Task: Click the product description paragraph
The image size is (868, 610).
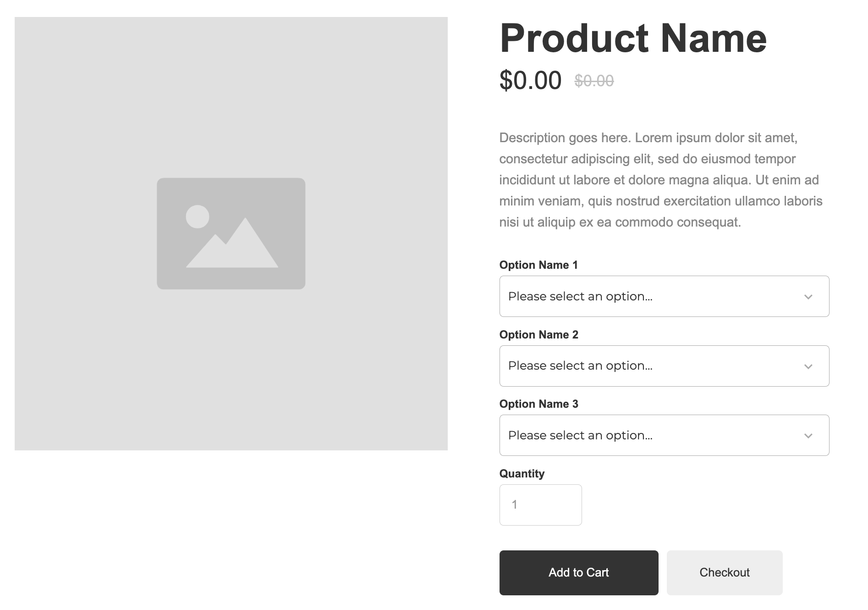Action: [661, 180]
